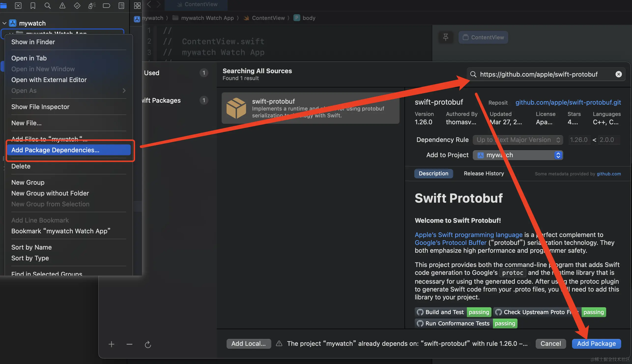Clear the package search field

618,74
